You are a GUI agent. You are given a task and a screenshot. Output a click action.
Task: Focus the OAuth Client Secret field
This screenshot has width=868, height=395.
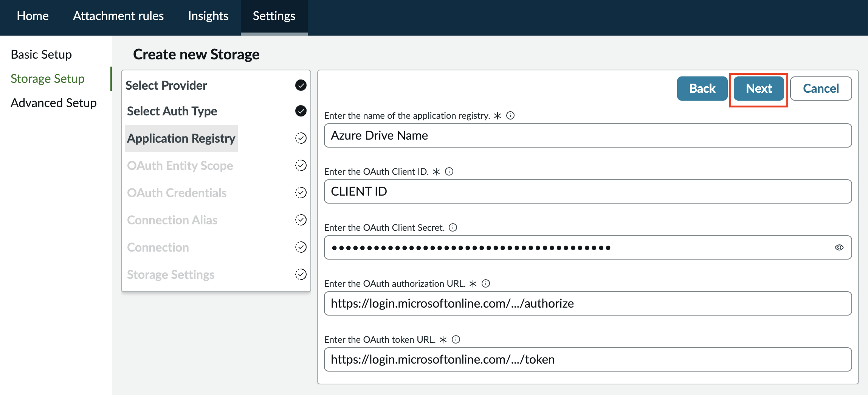tap(588, 247)
